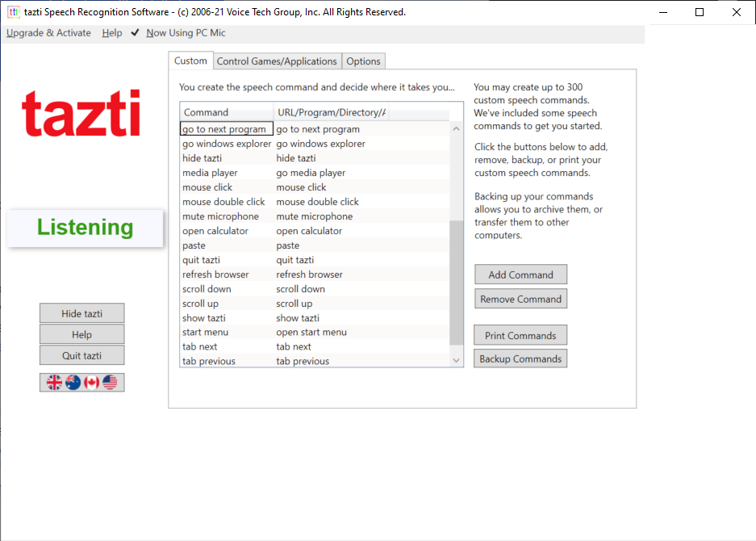Select the Canadian flag language icon
The height and width of the screenshot is (541, 756).
tap(92, 383)
